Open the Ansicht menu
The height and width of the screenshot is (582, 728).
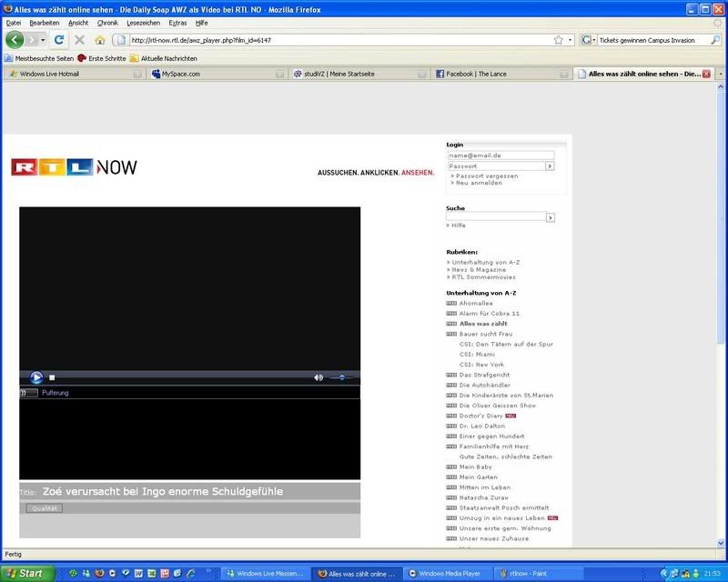click(x=78, y=23)
